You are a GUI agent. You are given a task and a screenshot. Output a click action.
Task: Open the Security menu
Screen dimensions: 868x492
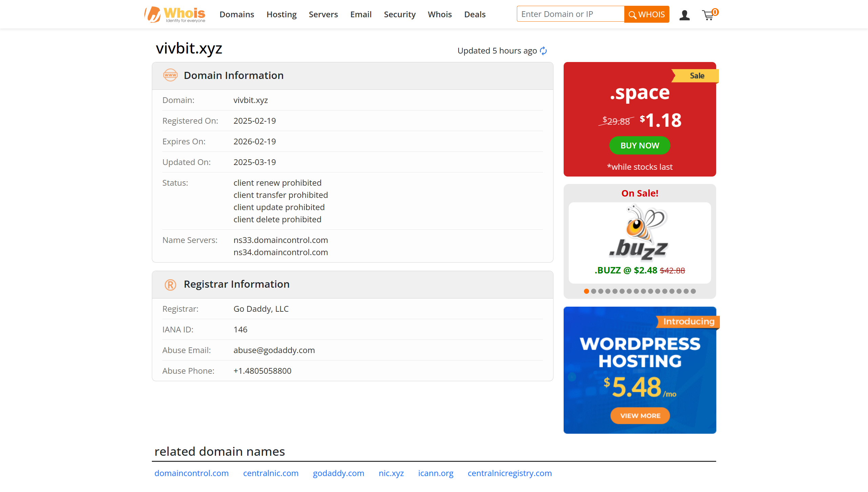click(x=400, y=14)
